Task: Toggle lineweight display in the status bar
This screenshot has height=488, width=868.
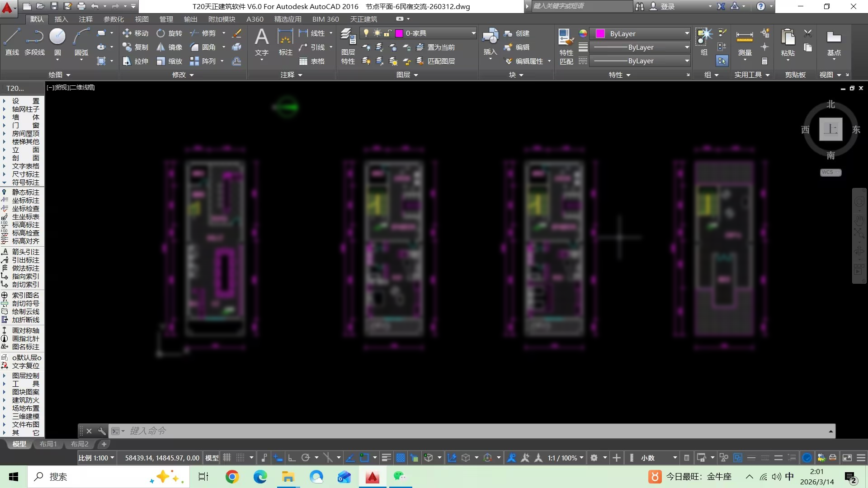Action: click(x=386, y=458)
